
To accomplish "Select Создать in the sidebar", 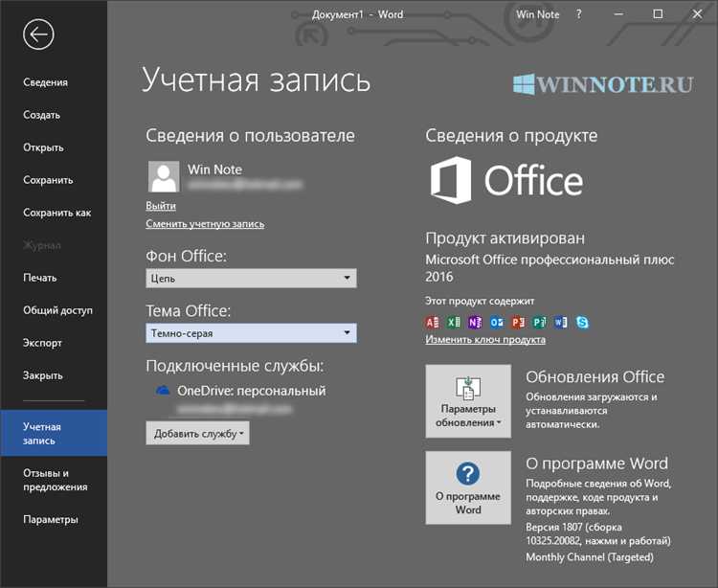I will point(42,115).
